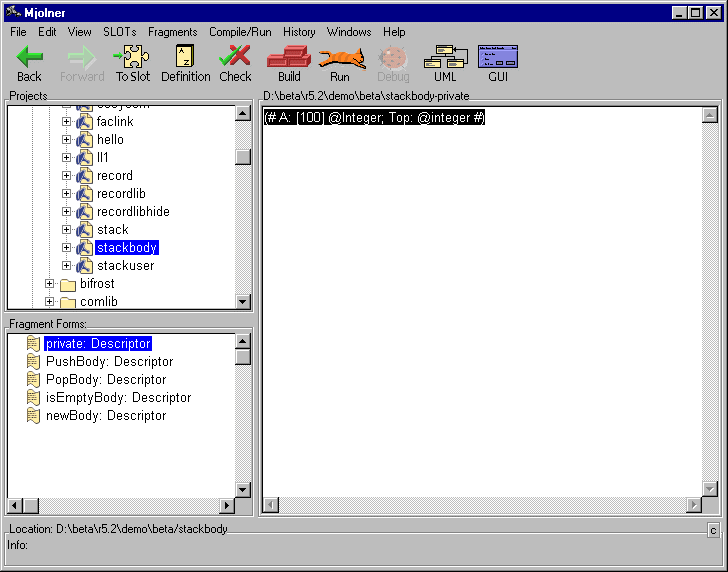The height and width of the screenshot is (572, 728).
Task: Expand the bifrost folder node
Action: (50, 284)
